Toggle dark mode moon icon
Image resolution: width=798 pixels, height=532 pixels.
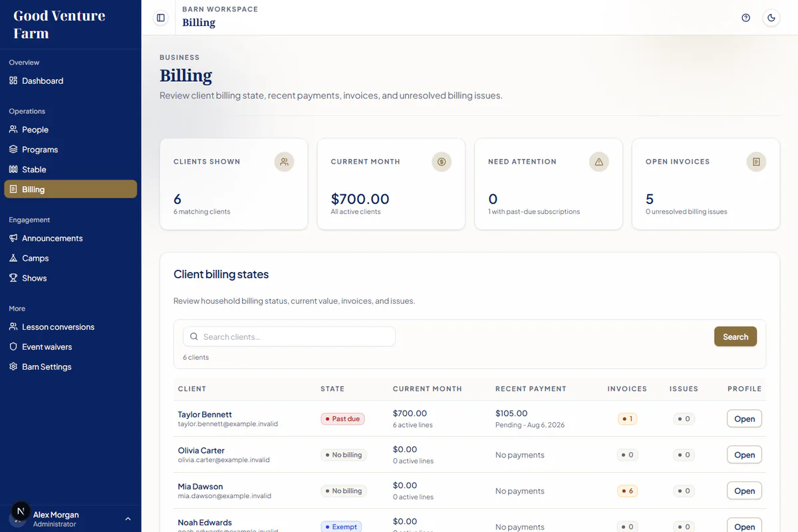771,18
